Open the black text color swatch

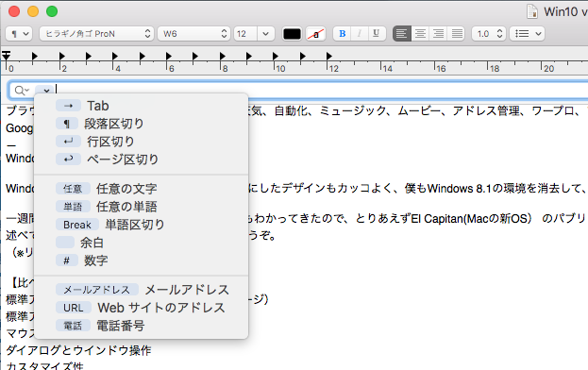click(292, 34)
